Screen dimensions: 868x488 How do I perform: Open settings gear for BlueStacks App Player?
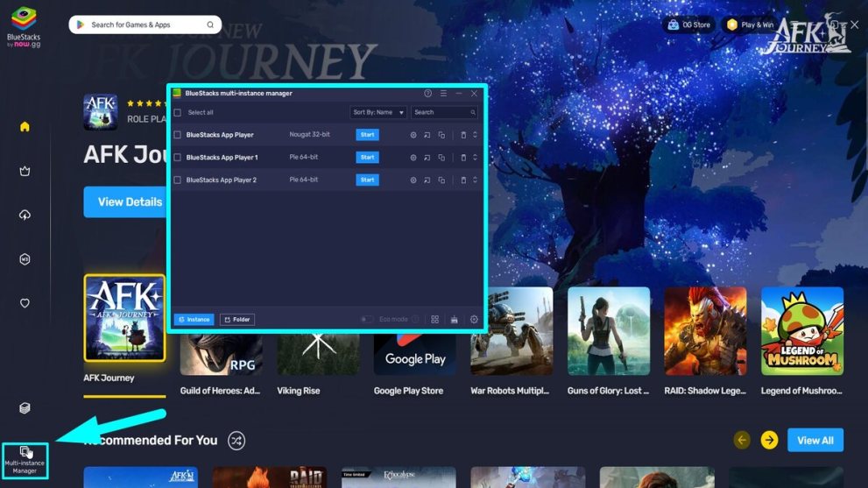point(413,135)
